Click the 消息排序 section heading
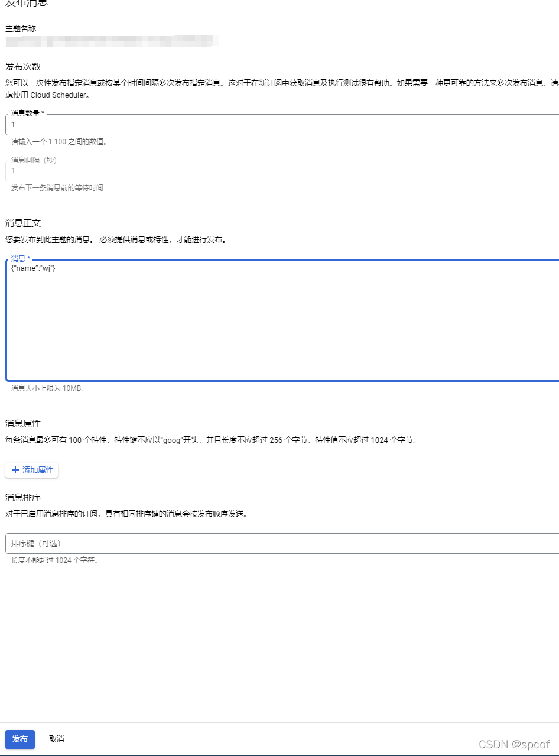This screenshot has height=756, width=559. tap(22, 497)
